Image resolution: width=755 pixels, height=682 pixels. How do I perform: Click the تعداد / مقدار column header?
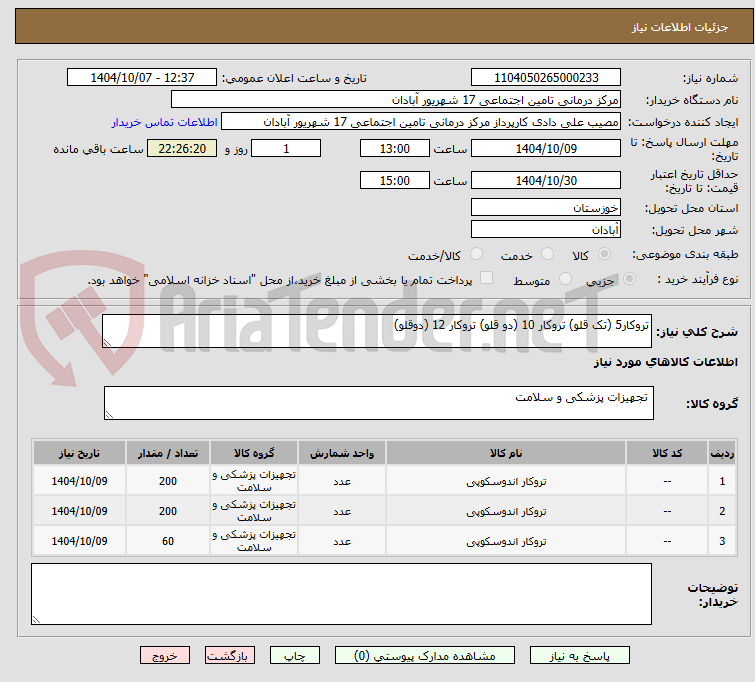pos(168,453)
